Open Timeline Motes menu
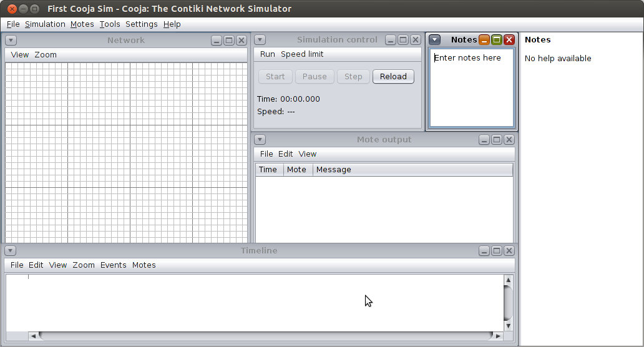Image resolution: width=644 pixels, height=347 pixels. [144, 265]
